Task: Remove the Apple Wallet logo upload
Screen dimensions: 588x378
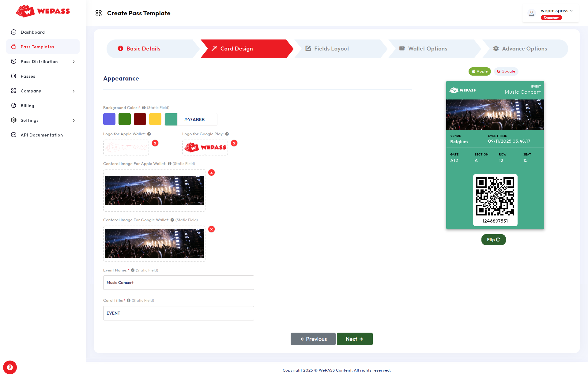Action: [155, 143]
